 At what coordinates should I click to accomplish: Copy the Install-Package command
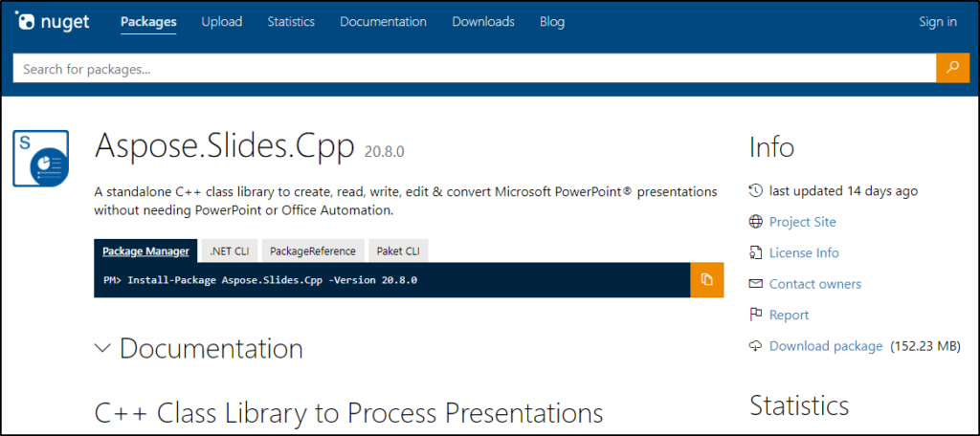point(706,280)
